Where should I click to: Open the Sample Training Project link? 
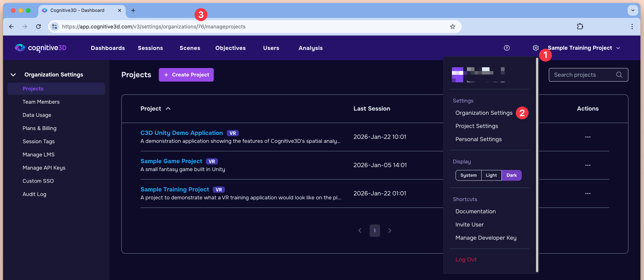[175, 189]
